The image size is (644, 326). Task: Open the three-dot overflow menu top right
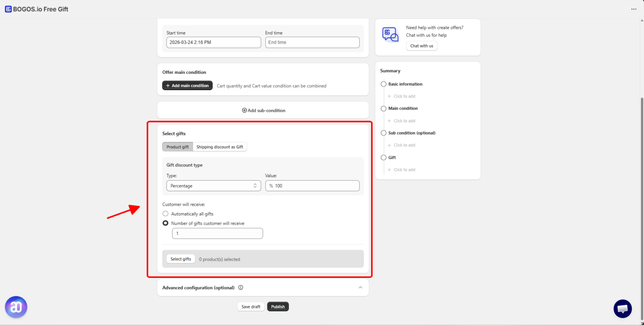[x=634, y=9]
